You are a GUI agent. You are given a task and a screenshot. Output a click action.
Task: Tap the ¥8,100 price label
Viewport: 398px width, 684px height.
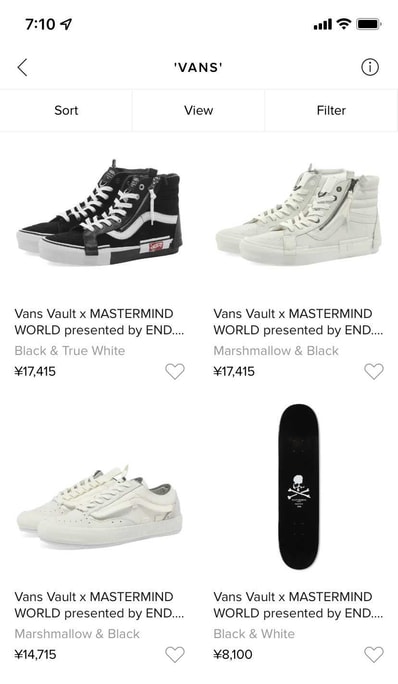point(233,654)
